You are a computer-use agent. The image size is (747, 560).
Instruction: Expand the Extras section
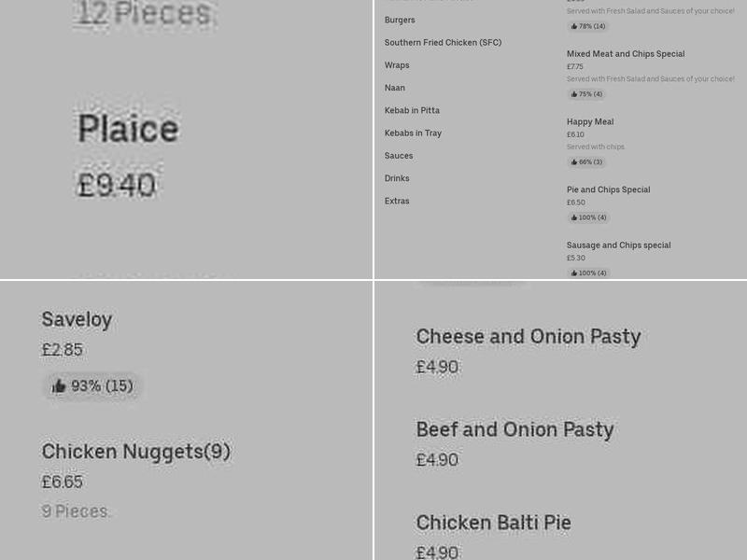tap(397, 200)
